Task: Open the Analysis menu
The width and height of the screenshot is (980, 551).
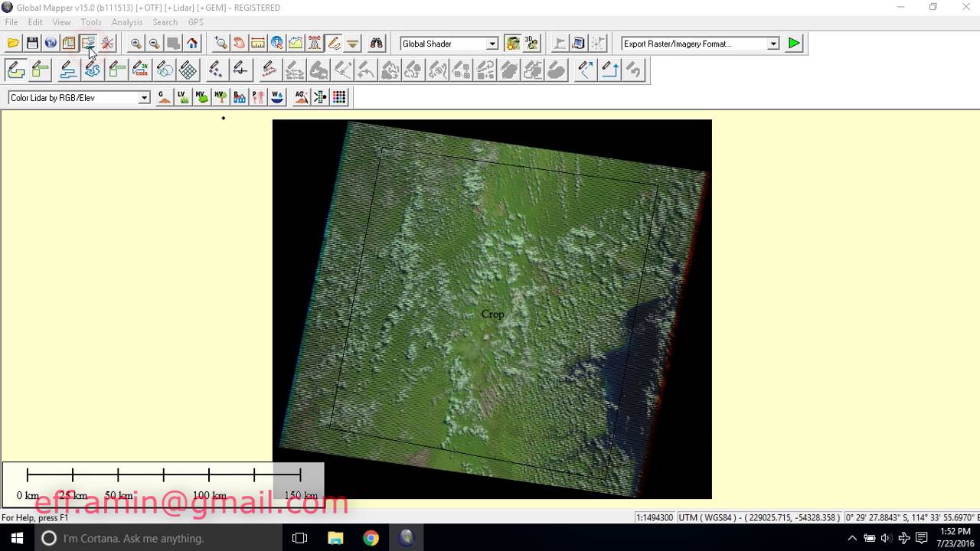Action: (127, 22)
